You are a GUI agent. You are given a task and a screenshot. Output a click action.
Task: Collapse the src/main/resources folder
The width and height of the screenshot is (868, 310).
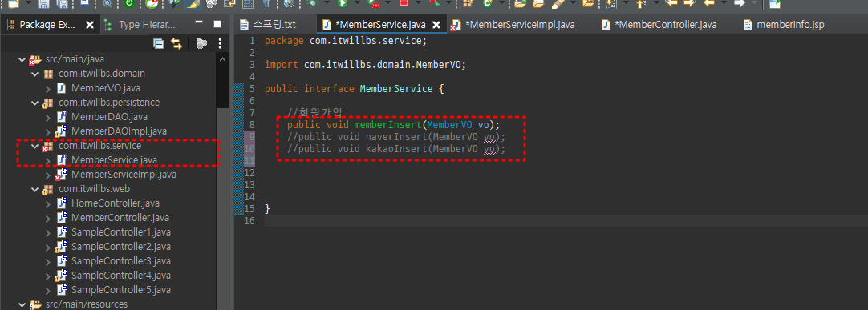pos(22,304)
